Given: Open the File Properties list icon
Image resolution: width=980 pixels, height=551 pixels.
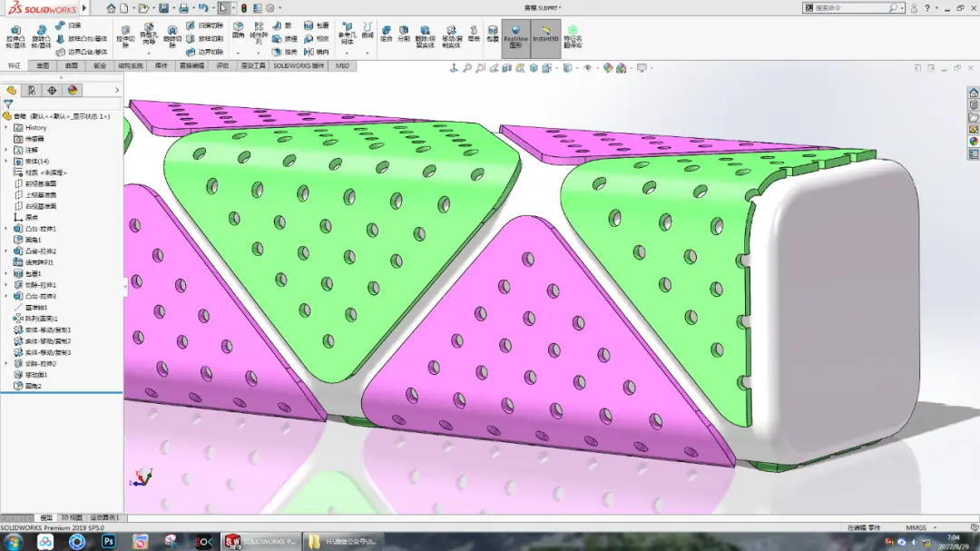Looking at the screenshot, I should click(x=258, y=8).
